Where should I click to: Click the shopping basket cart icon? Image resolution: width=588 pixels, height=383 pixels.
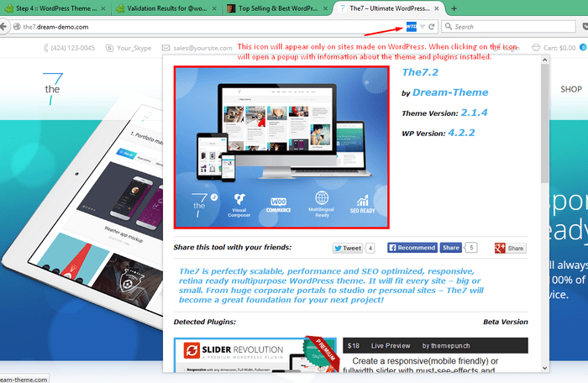click(x=536, y=47)
